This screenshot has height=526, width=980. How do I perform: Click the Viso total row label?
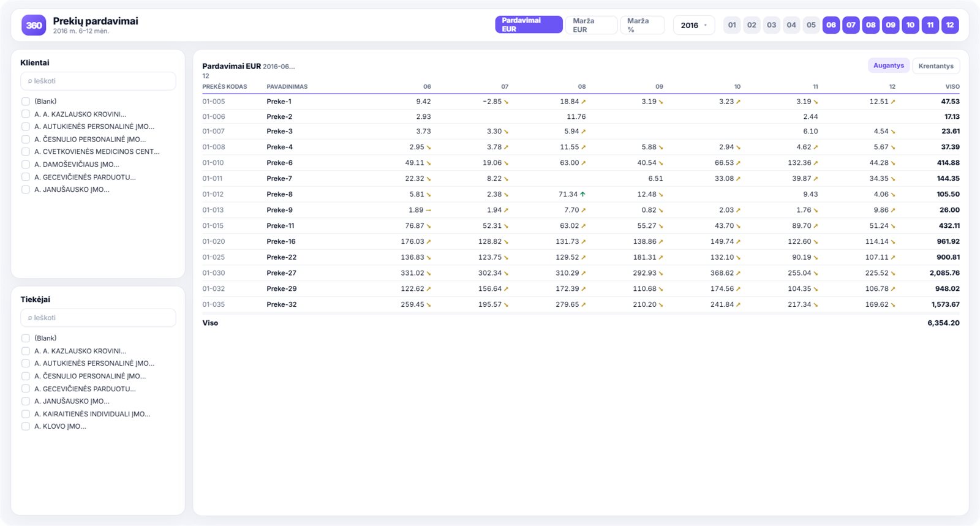pyautogui.click(x=210, y=323)
